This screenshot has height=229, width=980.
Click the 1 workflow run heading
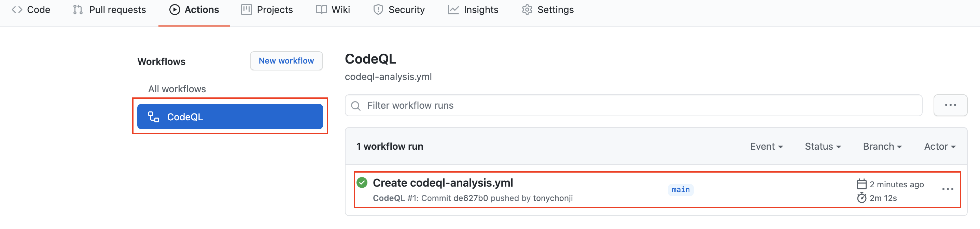[390, 147]
